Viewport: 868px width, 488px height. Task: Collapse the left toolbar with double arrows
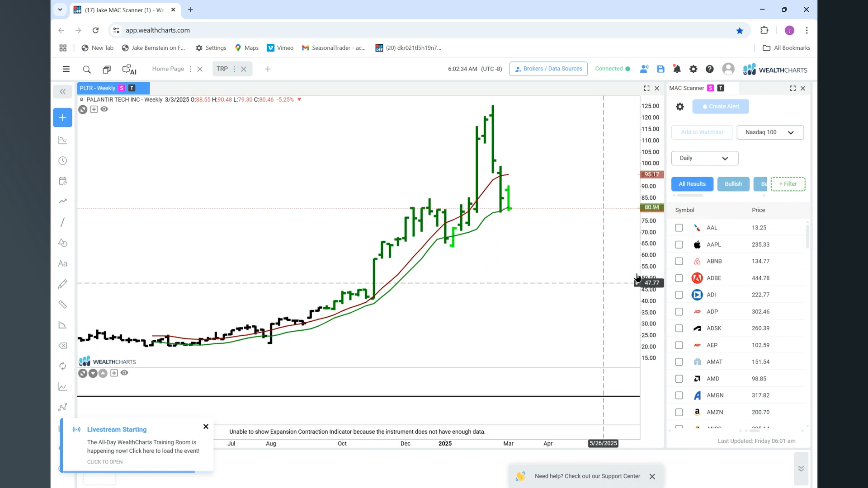pos(62,92)
